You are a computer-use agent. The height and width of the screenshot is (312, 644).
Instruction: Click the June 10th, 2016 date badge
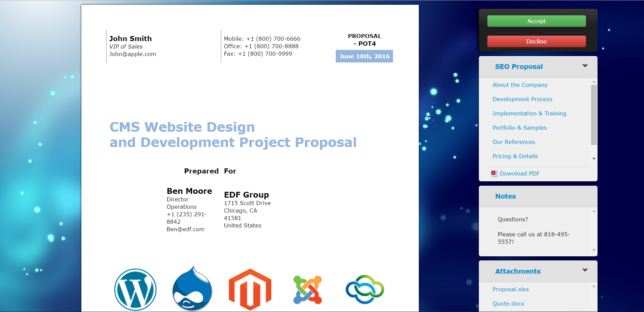(364, 56)
